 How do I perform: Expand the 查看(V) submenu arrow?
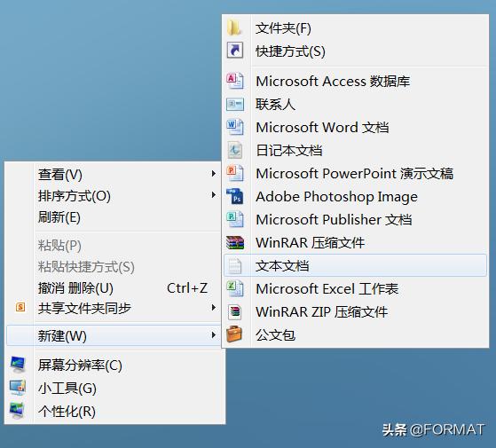click(x=214, y=174)
